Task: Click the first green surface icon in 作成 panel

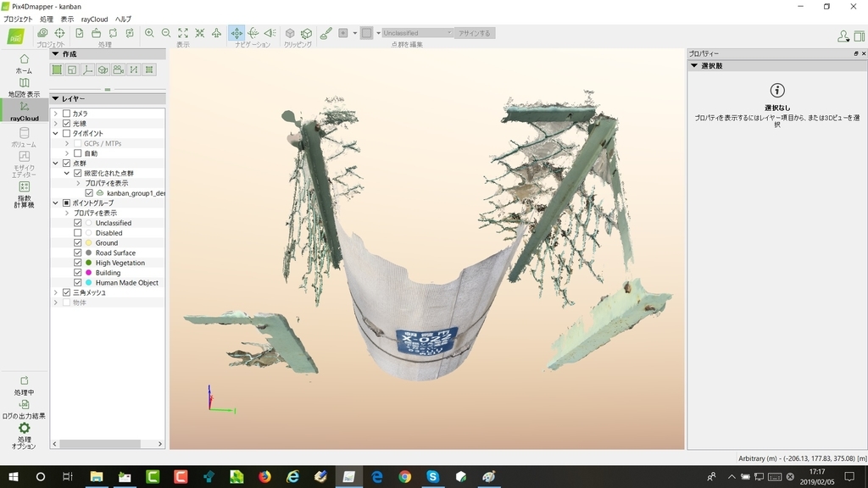Action: 57,69
